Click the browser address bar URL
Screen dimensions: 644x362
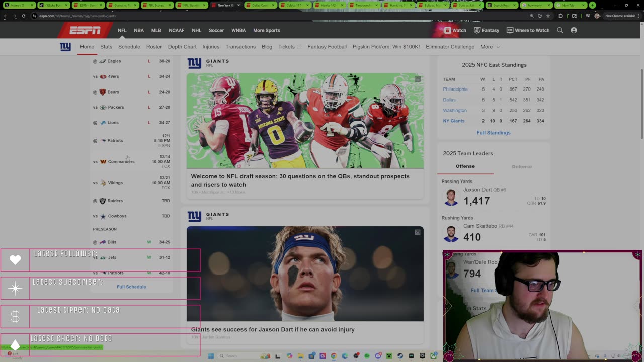pos(77,16)
